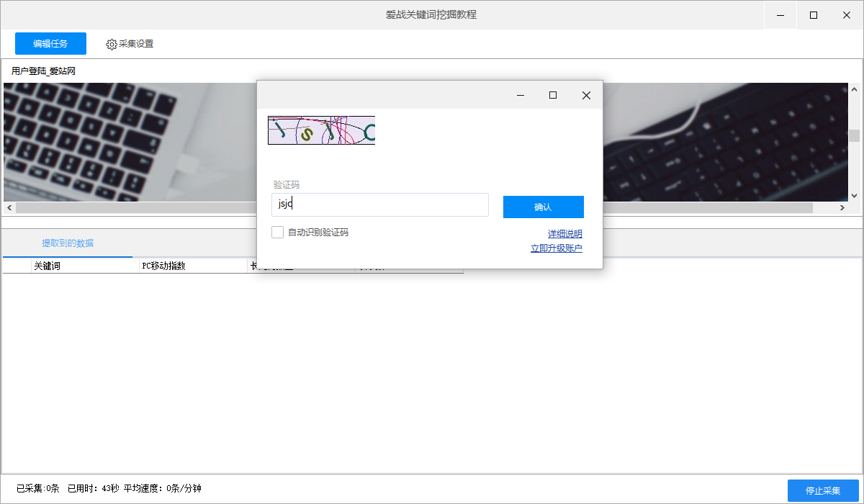
Task: Select the 关键词 column header
Action: point(85,266)
